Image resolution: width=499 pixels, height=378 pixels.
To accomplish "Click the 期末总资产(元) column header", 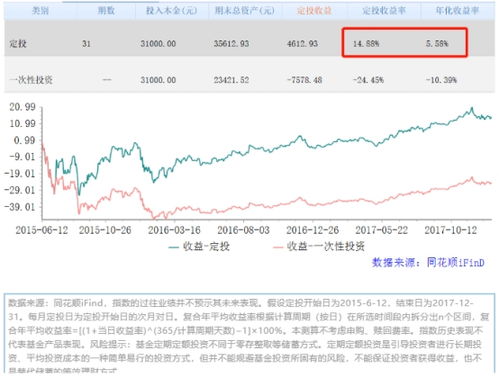I will click(x=244, y=11).
